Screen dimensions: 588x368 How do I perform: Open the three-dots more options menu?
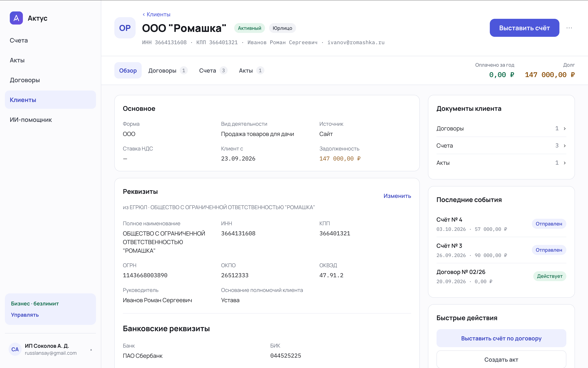pos(569,28)
